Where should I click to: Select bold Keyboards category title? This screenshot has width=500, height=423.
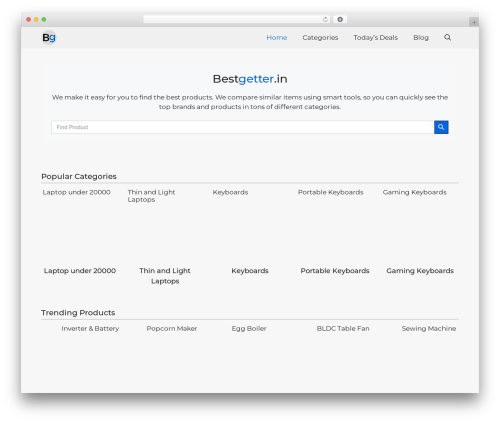point(250,271)
